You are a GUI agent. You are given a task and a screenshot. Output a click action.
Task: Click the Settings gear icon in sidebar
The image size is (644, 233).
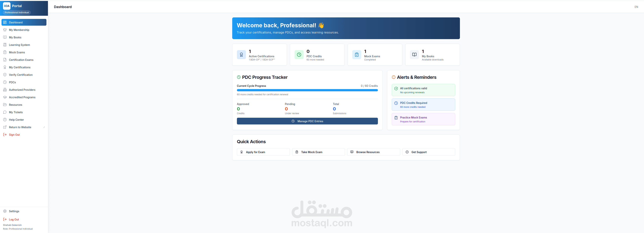point(5,211)
